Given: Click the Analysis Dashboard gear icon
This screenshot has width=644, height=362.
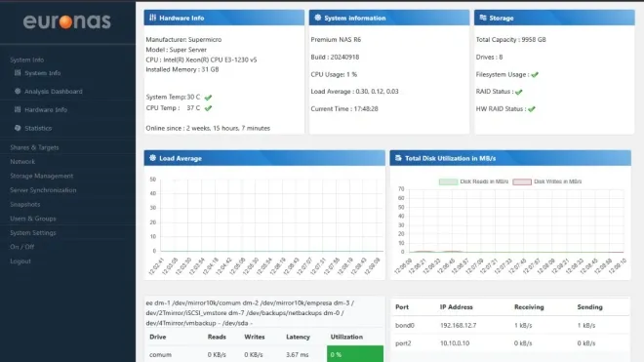Looking at the screenshot, I should coord(18,91).
